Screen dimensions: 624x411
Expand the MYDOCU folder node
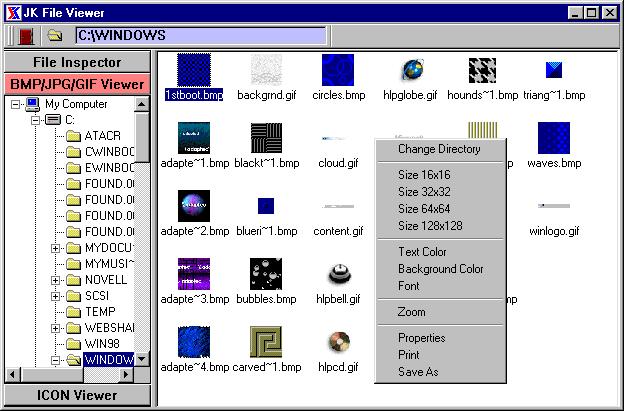[57, 248]
